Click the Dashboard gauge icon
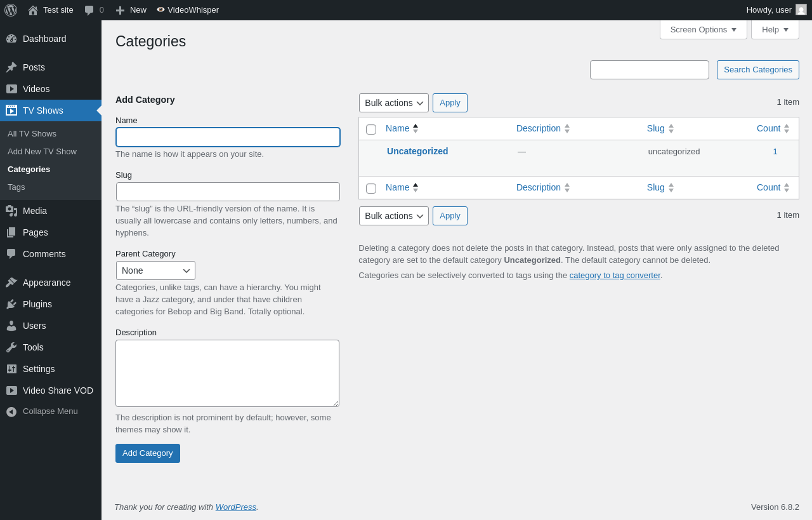812x520 pixels. [11, 39]
